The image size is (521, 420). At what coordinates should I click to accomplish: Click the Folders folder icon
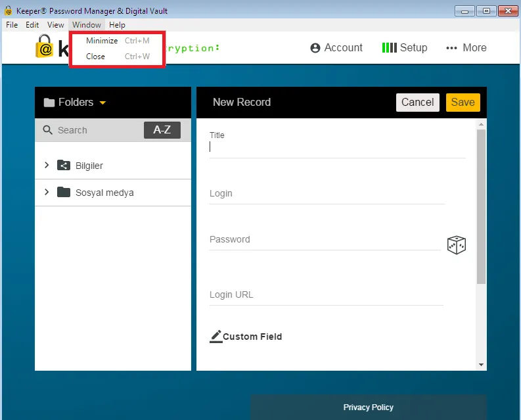pyautogui.click(x=49, y=103)
